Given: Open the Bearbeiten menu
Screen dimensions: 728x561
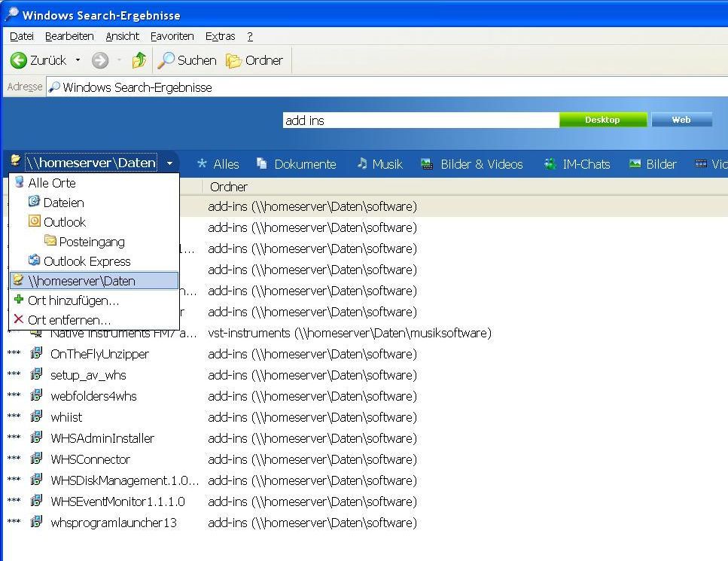Looking at the screenshot, I should (x=69, y=36).
